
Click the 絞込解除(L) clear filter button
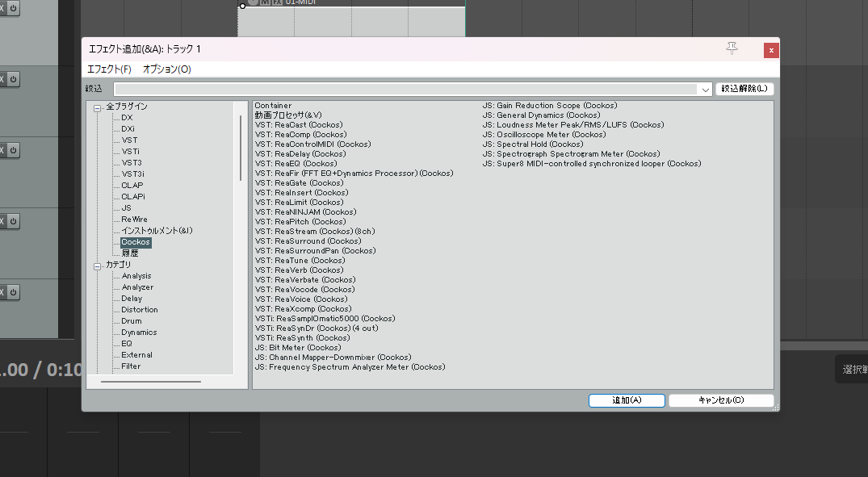pyautogui.click(x=744, y=89)
